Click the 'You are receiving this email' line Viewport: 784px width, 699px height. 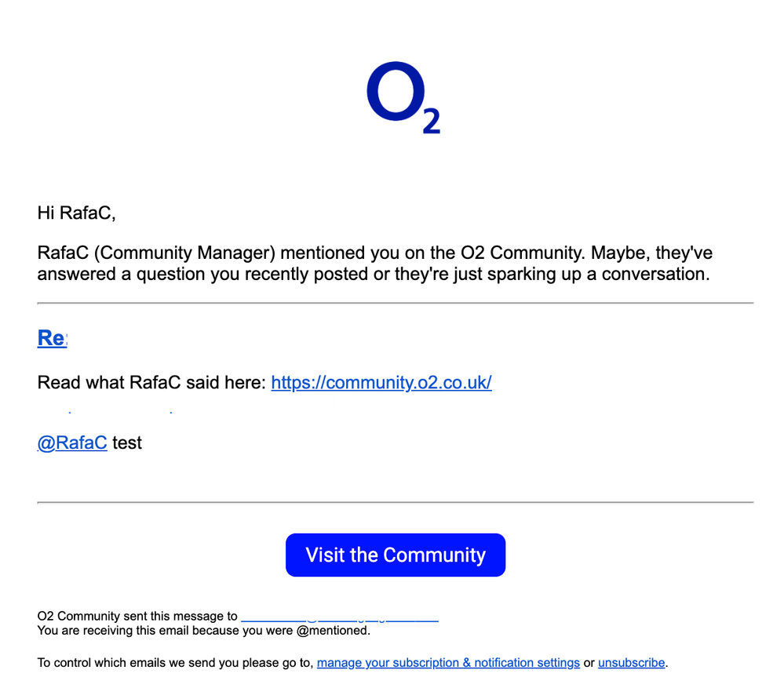tap(203, 630)
